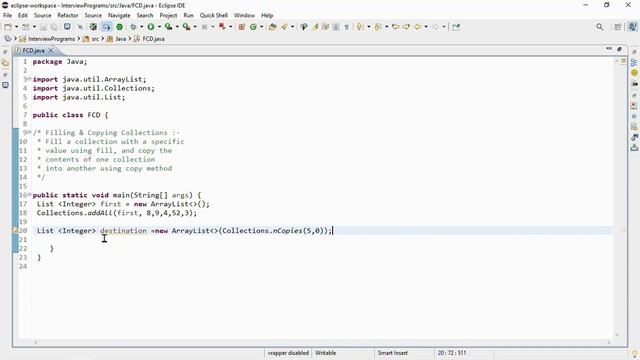640x360 pixels.
Task: Click the Package Explorer icon in left sidebar
Action: point(5,62)
